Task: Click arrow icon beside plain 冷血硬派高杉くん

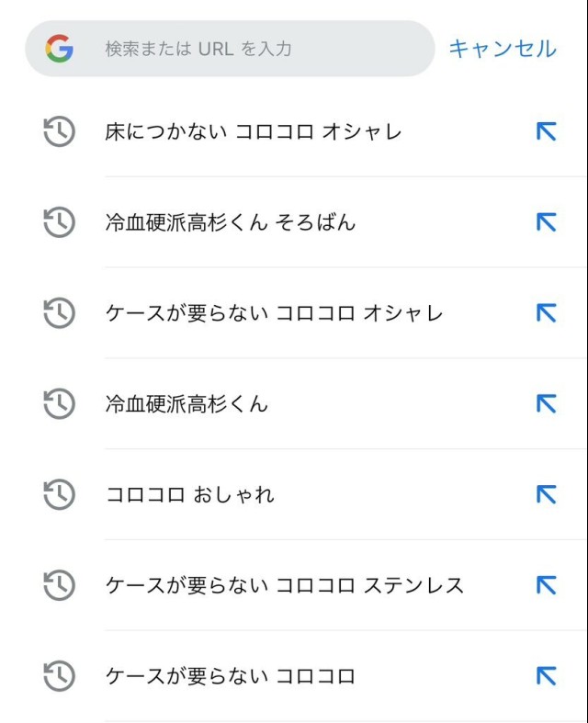Action: pyautogui.click(x=546, y=404)
